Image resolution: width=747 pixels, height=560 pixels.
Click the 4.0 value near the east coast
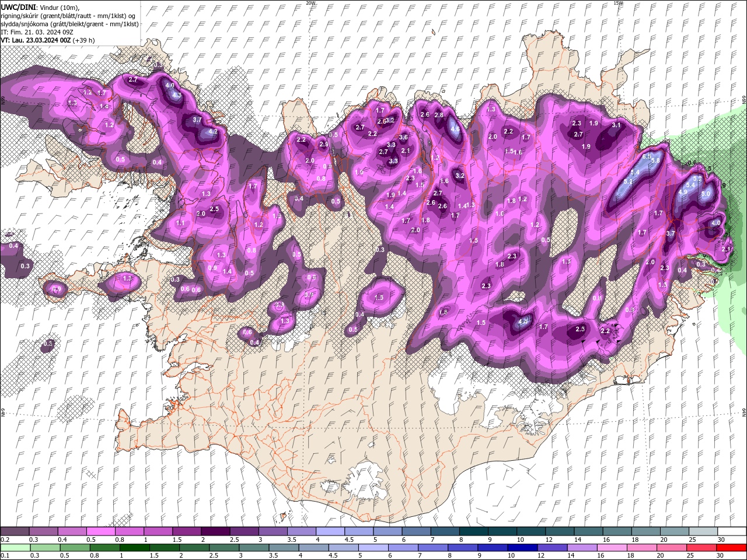[716, 223]
